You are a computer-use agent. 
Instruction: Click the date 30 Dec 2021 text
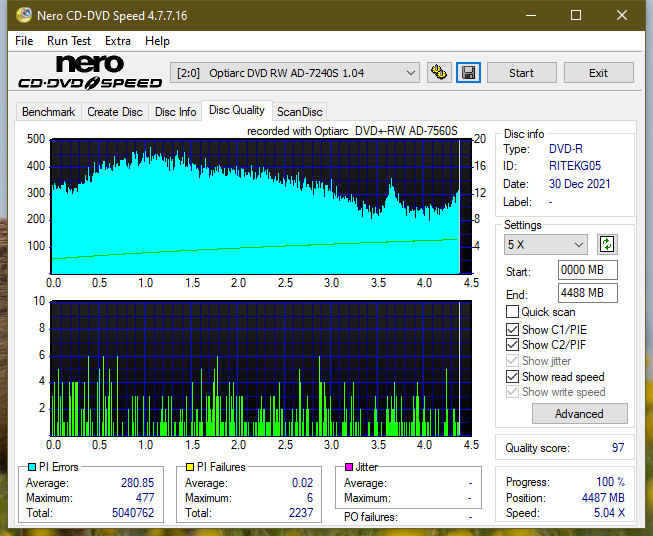(579, 184)
